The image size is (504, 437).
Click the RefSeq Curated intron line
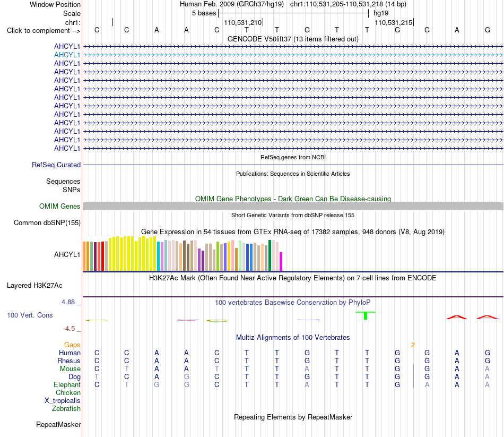[293, 165]
